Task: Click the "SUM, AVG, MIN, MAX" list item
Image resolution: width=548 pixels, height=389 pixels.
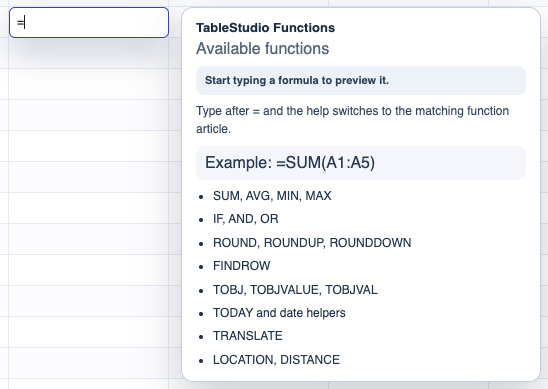Action: pyautogui.click(x=272, y=196)
